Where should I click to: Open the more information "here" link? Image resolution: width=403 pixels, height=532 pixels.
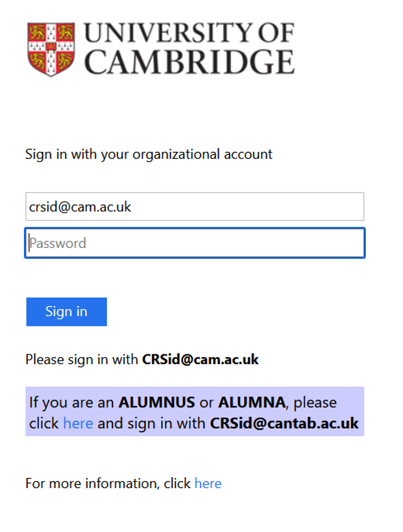click(x=208, y=483)
